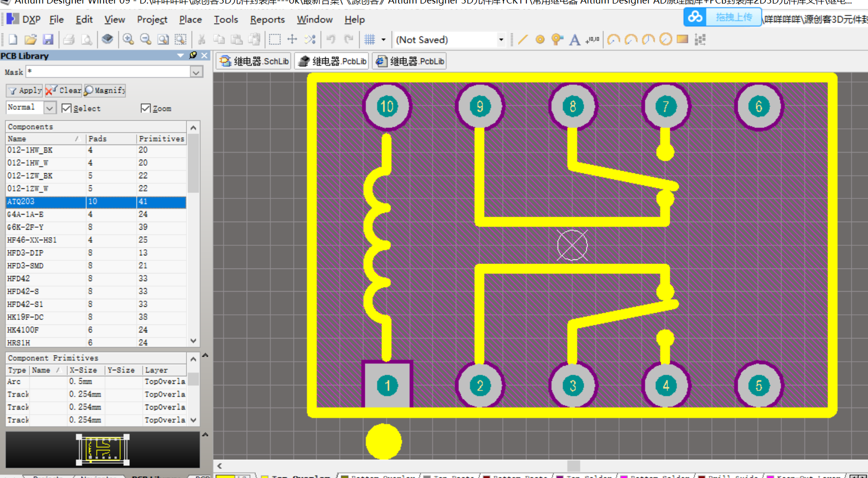Click into the Mask input field
The image size is (868, 478).
pos(108,72)
